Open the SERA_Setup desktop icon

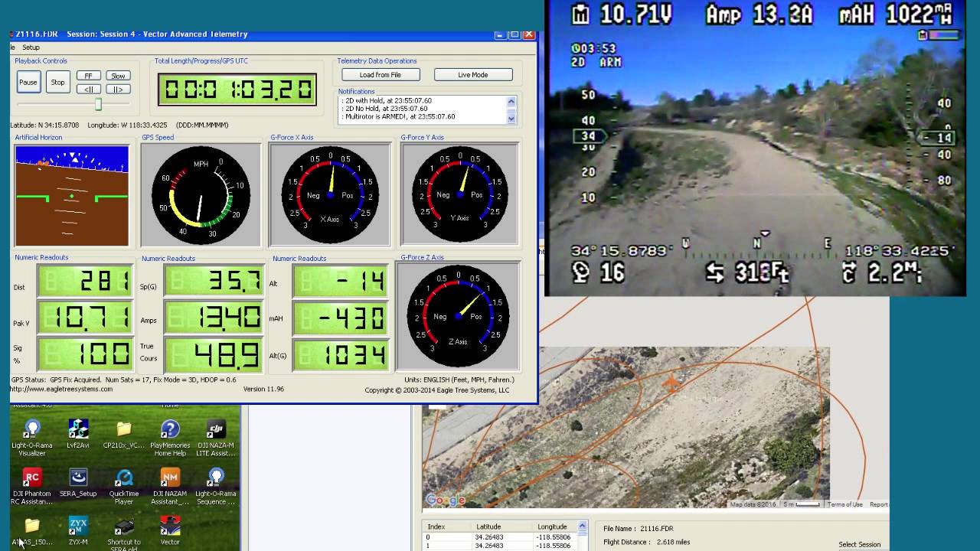click(x=78, y=482)
